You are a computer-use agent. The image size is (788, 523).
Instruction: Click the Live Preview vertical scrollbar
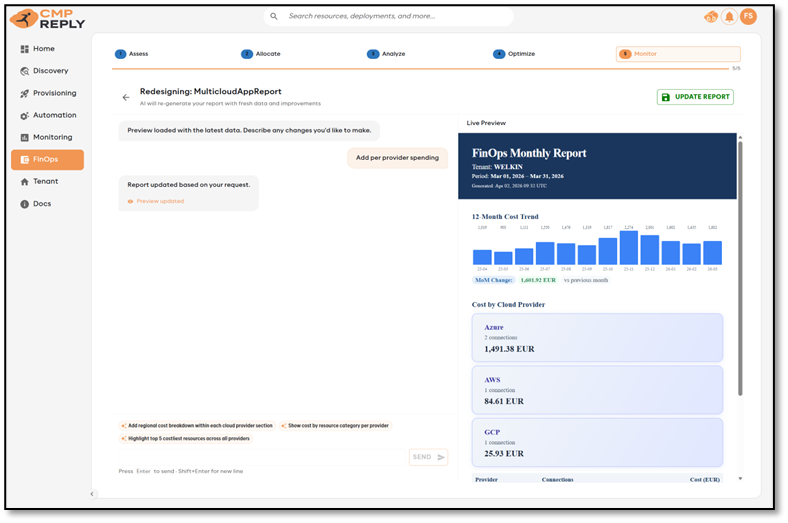tap(740, 270)
